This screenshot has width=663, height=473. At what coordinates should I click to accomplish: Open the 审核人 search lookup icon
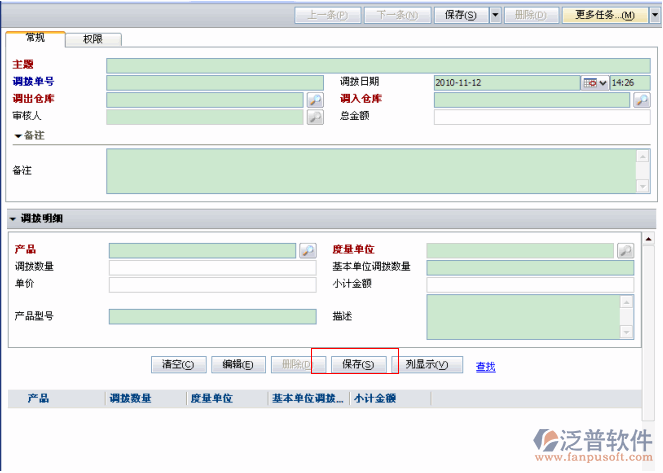[x=315, y=117]
